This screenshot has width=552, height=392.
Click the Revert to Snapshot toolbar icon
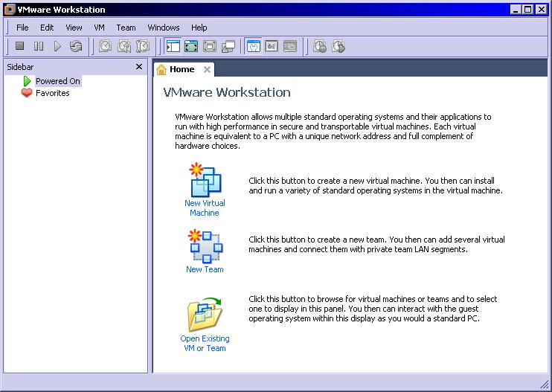tap(124, 46)
